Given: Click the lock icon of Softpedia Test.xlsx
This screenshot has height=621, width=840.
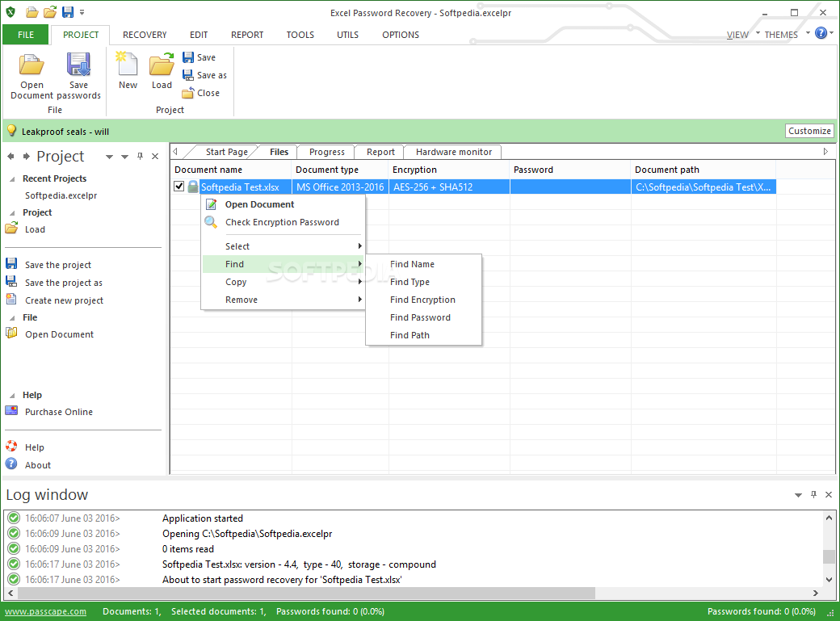Looking at the screenshot, I should (x=193, y=187).
